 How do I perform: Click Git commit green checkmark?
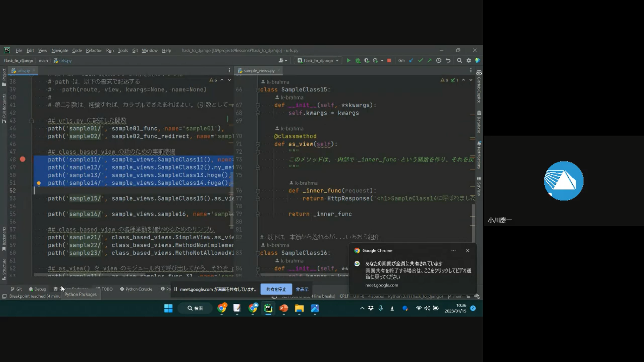coord(420,61)
